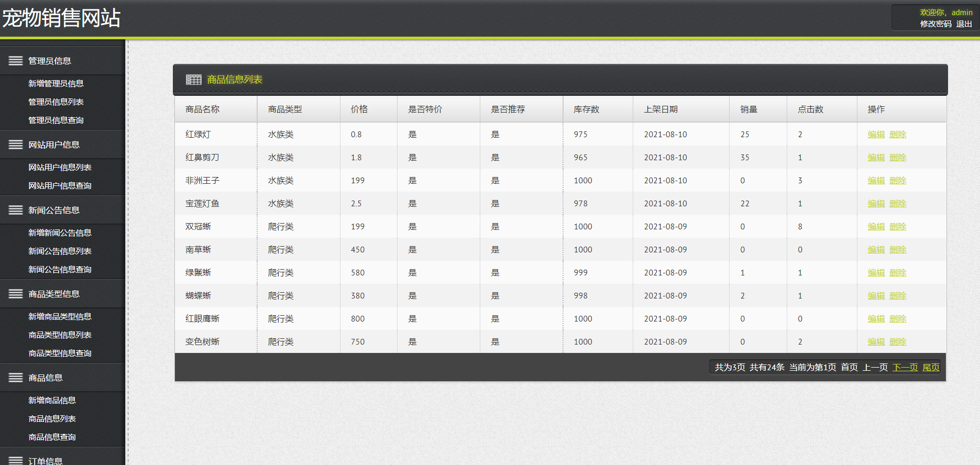
Task: Click 编辑 for 南草蜥
Action: (876, 250)
